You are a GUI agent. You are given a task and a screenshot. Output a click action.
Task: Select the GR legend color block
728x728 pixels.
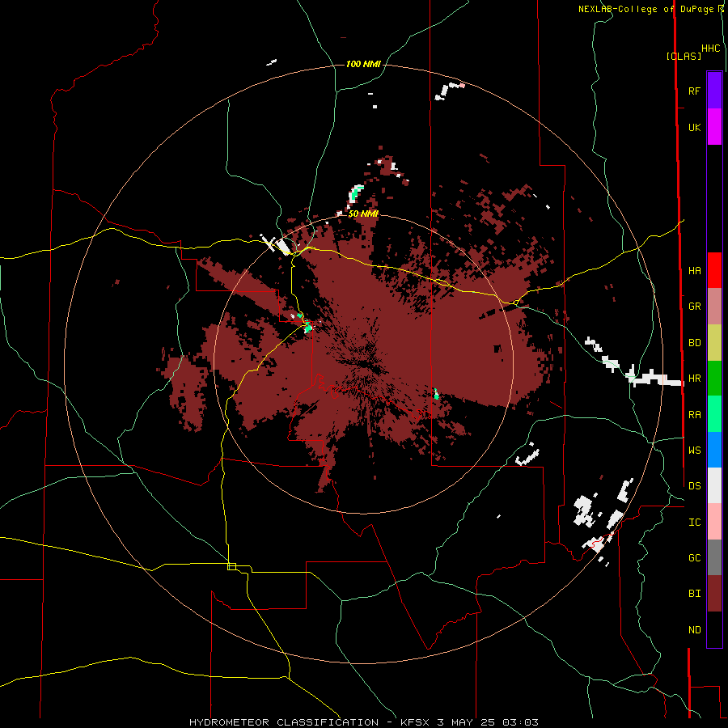point(714,307)
